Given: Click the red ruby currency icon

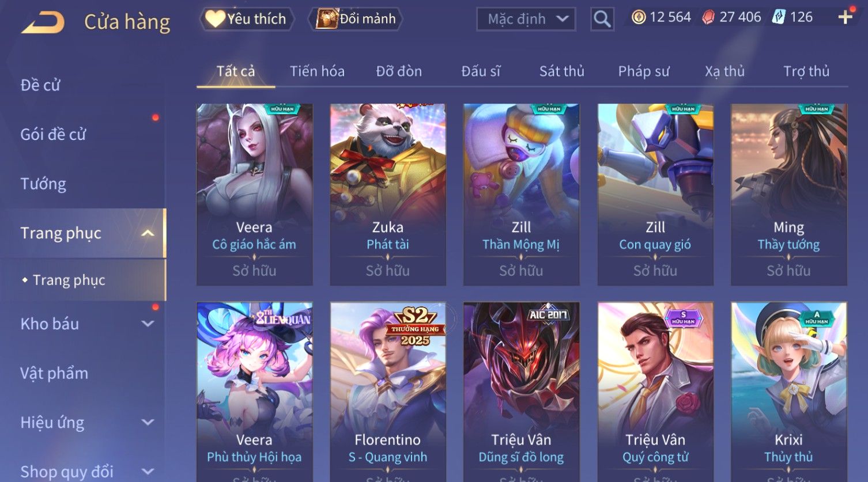Looking at the screenshot, I should (708, 17).
